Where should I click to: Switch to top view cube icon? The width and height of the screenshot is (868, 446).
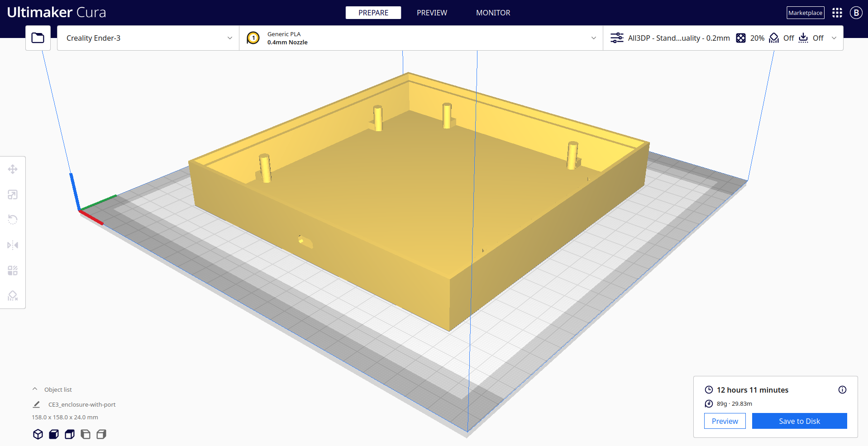click(x=70, y=434)
